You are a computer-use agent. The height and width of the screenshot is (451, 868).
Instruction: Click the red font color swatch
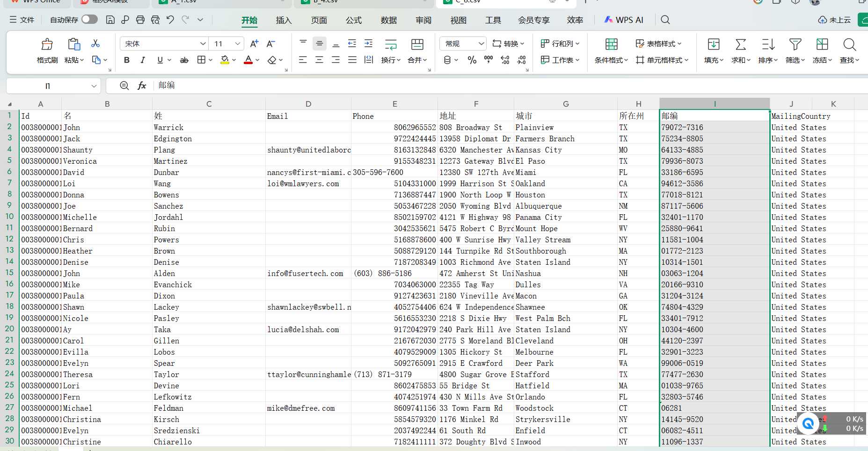[x=248, y=60]
